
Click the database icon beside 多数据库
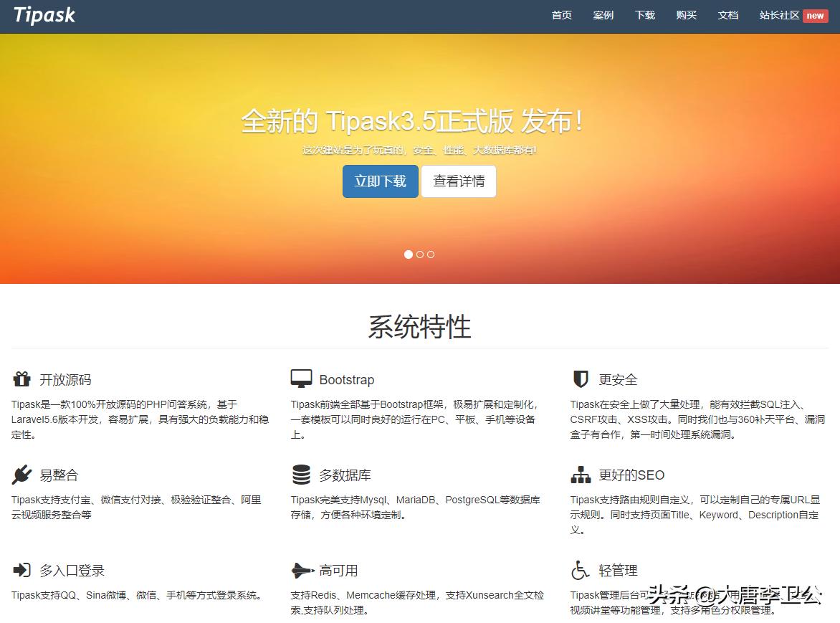[301, 474]
